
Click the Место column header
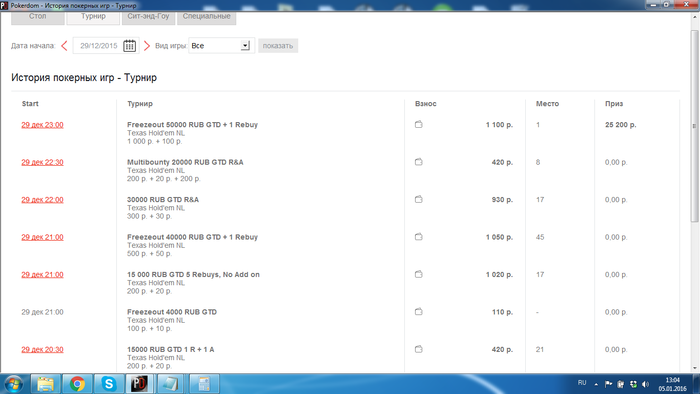547,104
